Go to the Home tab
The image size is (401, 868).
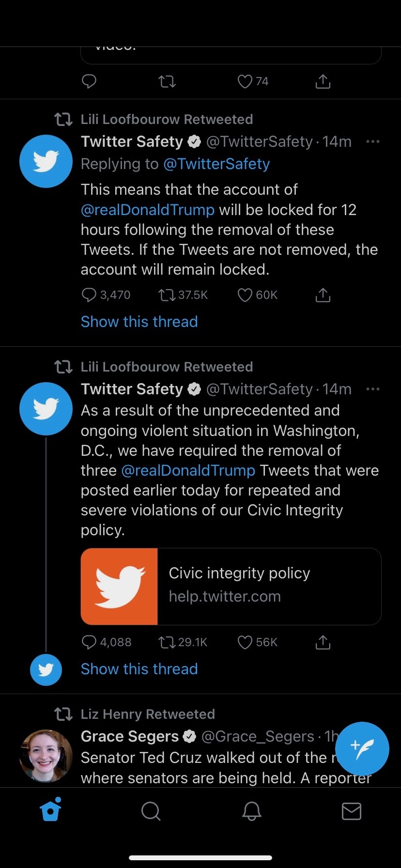(51, 810)
